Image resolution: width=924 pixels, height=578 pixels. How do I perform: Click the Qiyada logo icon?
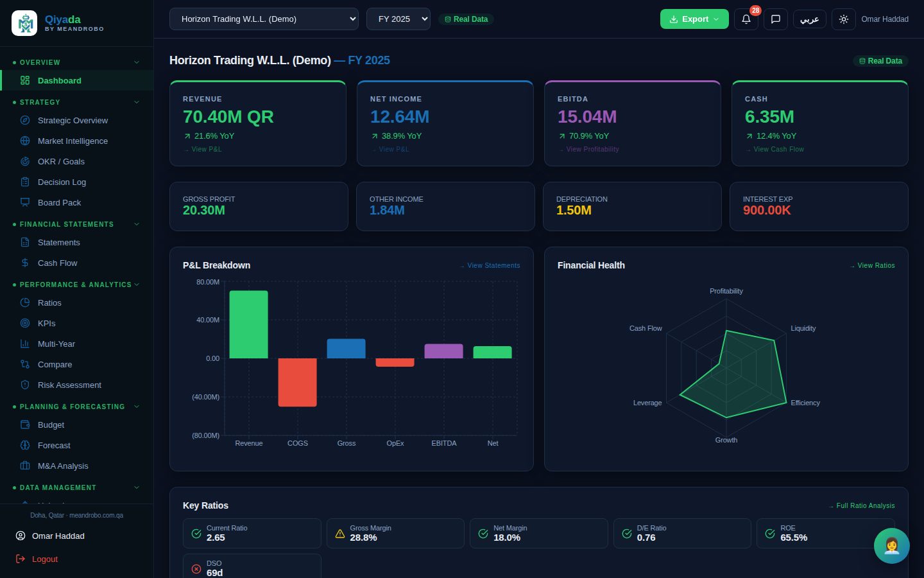[24, 23]
